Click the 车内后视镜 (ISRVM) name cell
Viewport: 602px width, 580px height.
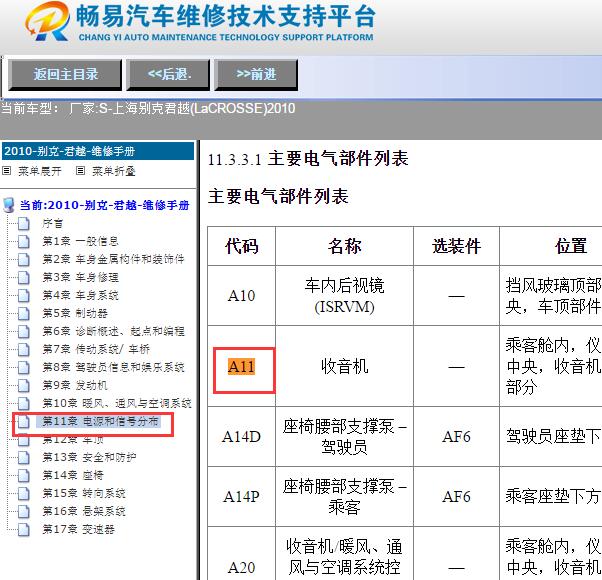(344, 296)
